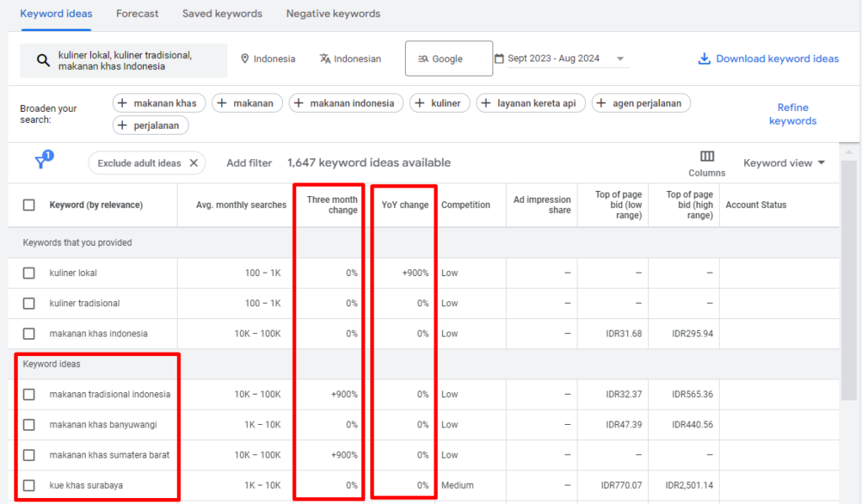Open the Columns icon
The image size is (862, 504).
pyautogui.click(x=707, y=157)
